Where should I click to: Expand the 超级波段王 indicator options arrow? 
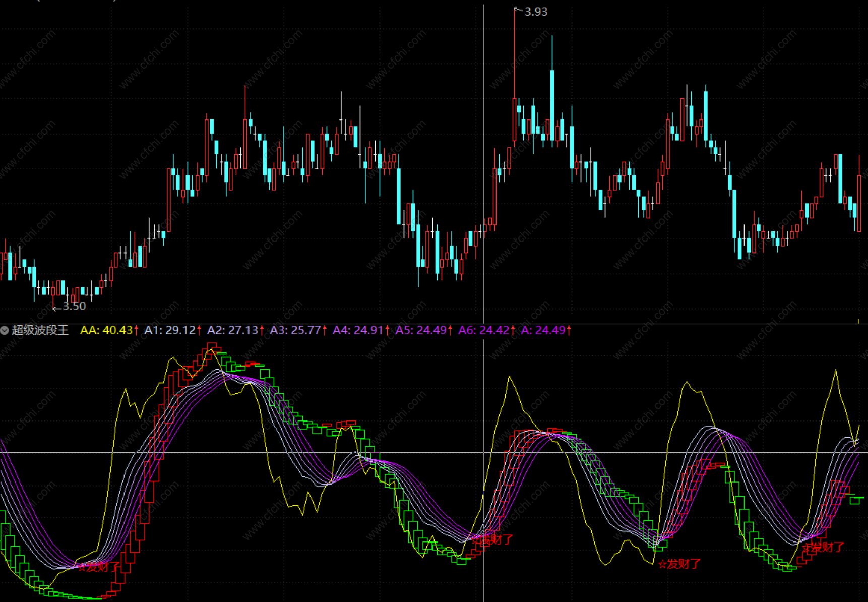pos(5,330)
